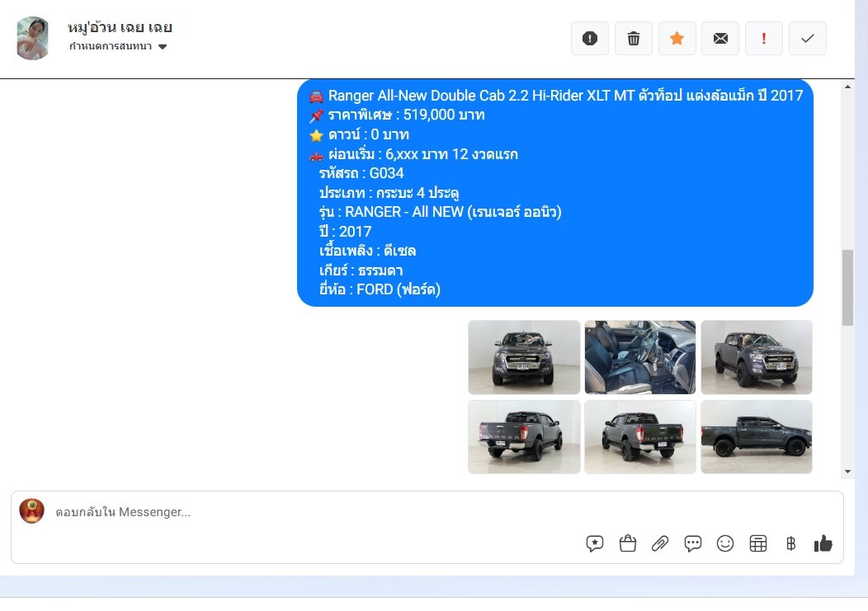Image resolution: width=868 pixels, height=611 pixels.
Task: Click the ผ่อนเริ่ม : 6,xxx บาท line
Action: [413, 154]
